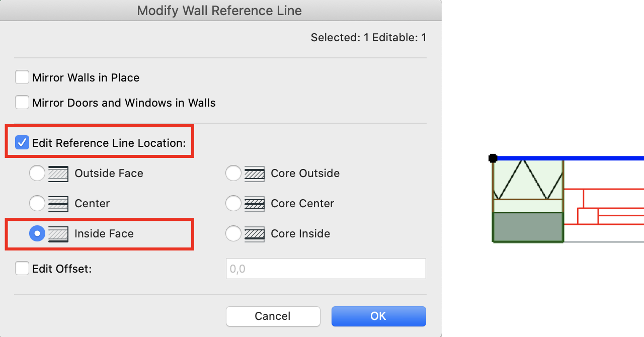Uncheck Edit Reference Line Location checkbox
The width and height of the screenshot is (644, 337).
coord(22,143)
